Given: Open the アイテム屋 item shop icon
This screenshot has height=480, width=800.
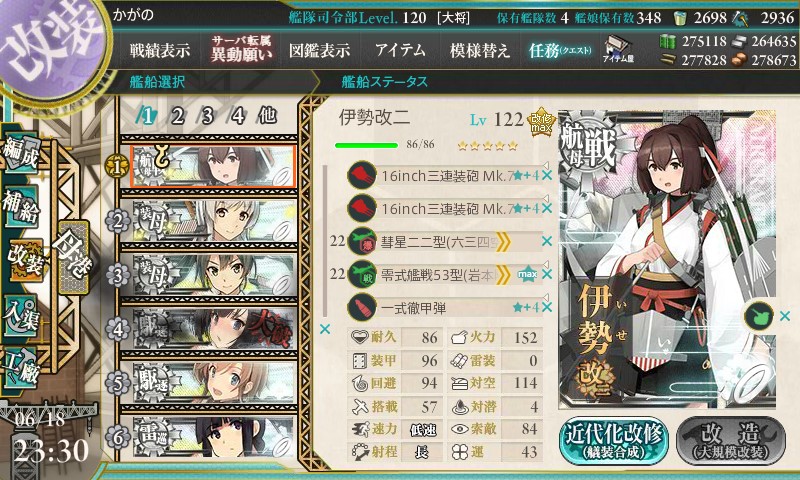Looking at the screenshot, I should point(617,49).
